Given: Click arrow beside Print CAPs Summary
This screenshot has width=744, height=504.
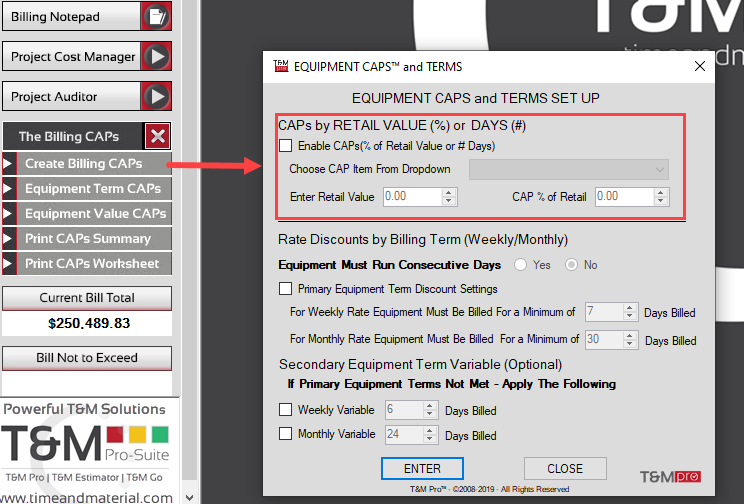Looking at the screenshot, I should pos(9,239).
